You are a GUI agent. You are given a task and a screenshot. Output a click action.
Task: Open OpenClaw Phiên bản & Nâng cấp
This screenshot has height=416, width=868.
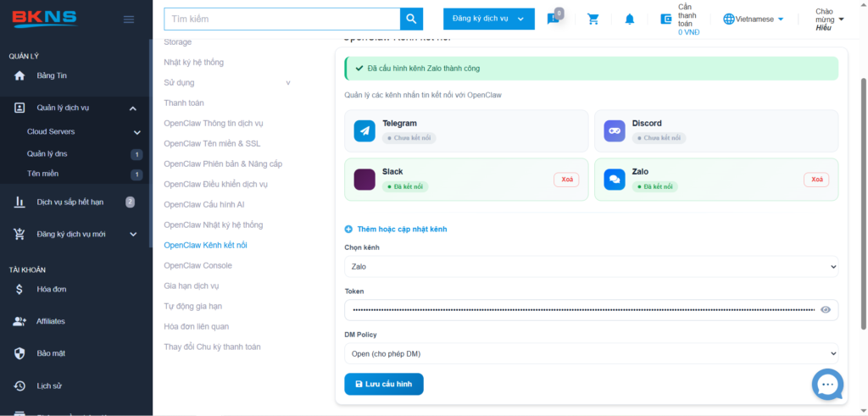pyautogui.click(x=223, y=164)
